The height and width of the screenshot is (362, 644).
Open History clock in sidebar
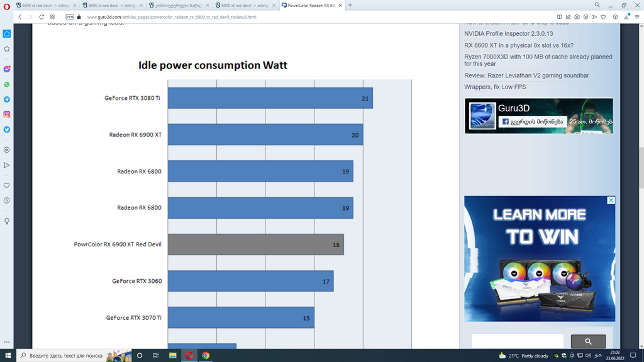[6, 200]
